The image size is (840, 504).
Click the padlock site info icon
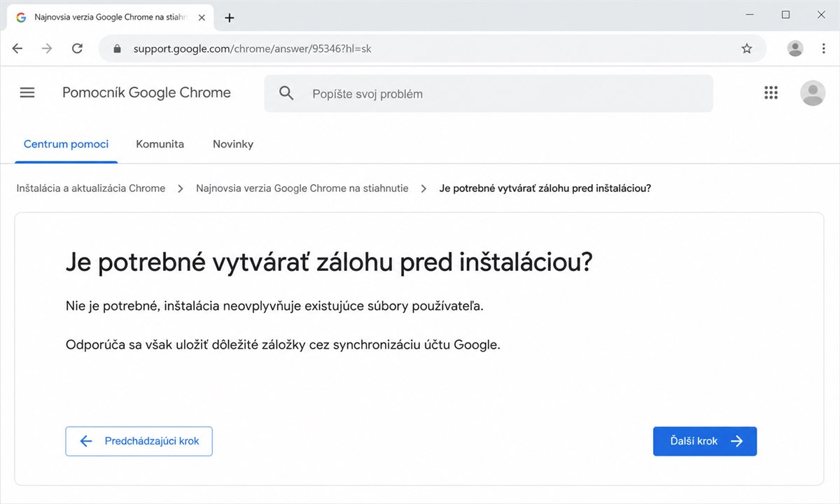117,49
